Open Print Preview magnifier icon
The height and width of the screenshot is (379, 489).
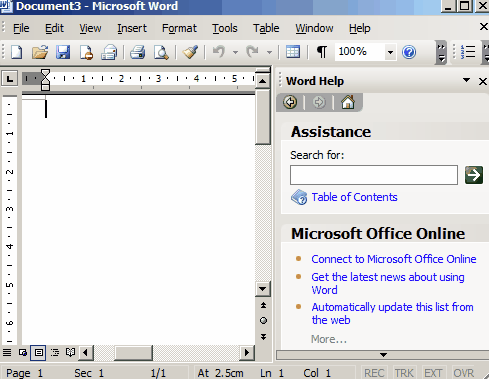point(161,52)
